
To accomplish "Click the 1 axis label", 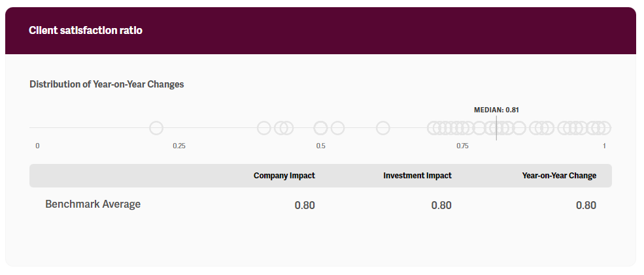I will click(604, 146).
